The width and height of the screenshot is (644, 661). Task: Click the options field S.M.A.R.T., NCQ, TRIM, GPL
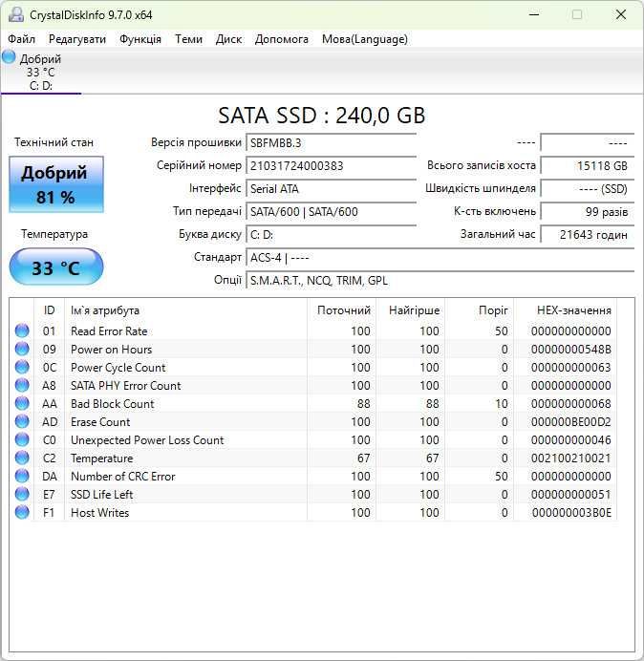440,280
